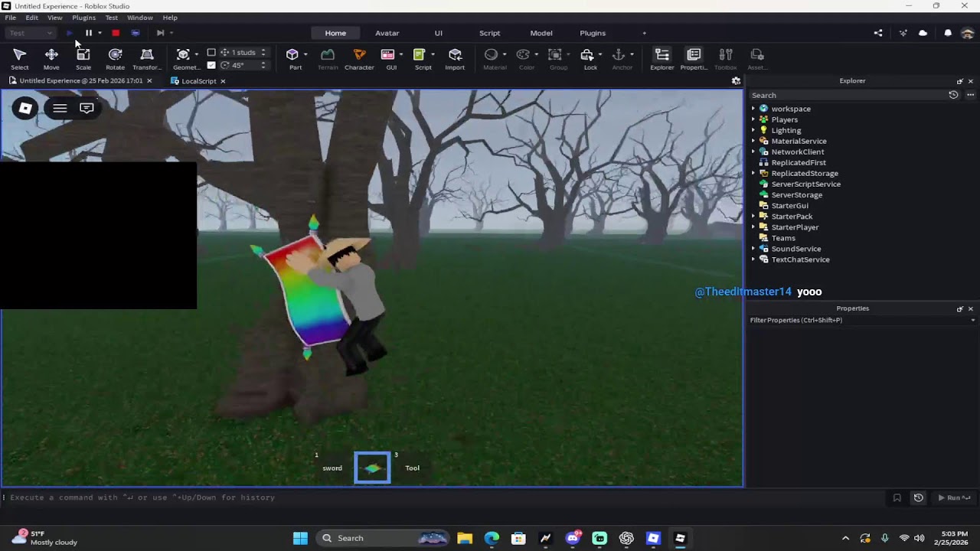980x551 pixels.
Task: Open the Material picker
Action: 492,59
